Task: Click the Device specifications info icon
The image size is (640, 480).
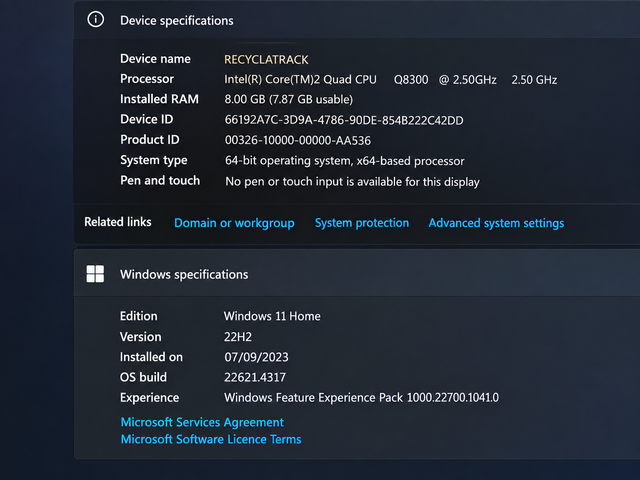Action: (x=96, y=20)
